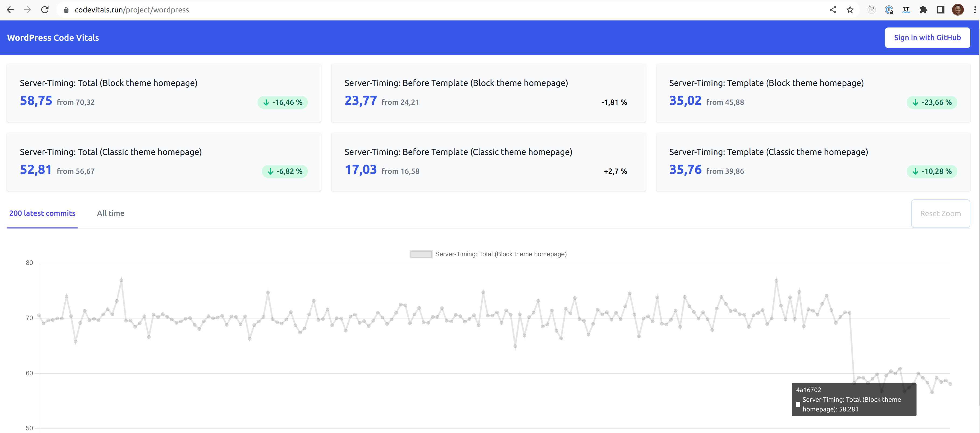The width and height of the screenshot is (980, 433).
Task: Reload the page with the refresh icon
Action: tap(45, 10)
